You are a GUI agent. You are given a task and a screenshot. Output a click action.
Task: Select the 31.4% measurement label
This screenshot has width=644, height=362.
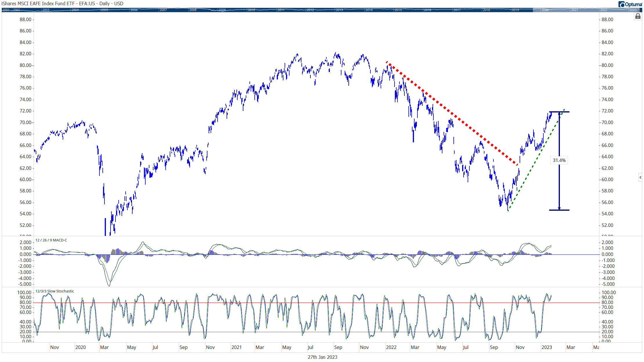(x=559, y=160)
